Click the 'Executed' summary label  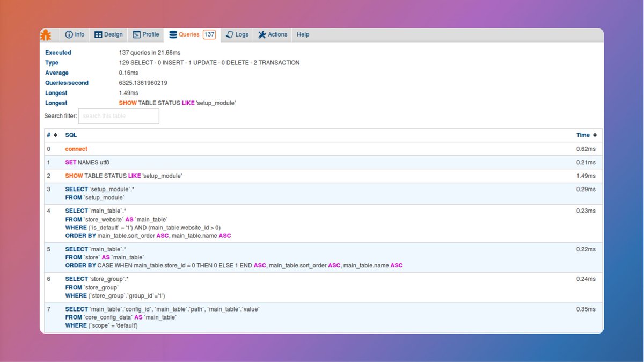(x=58, y=53)
